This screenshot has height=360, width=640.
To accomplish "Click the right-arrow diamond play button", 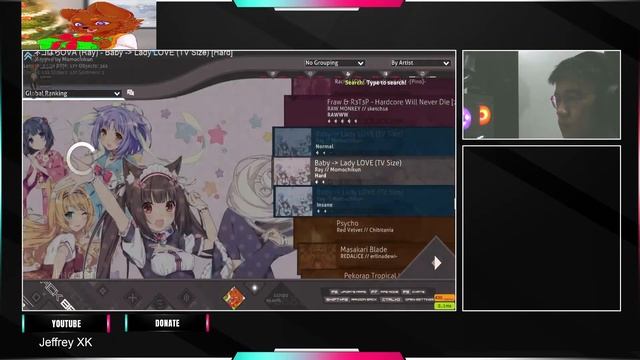I will [436, 262].
